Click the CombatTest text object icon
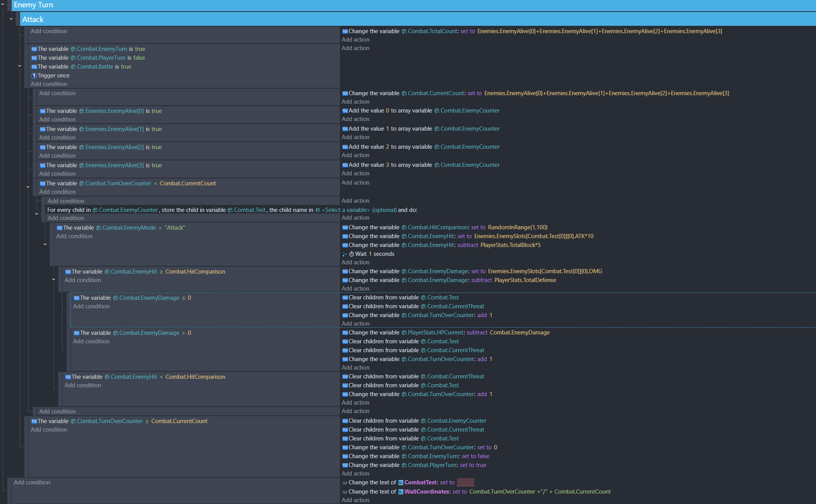This screenshot has height=504, width=816. 401,482
